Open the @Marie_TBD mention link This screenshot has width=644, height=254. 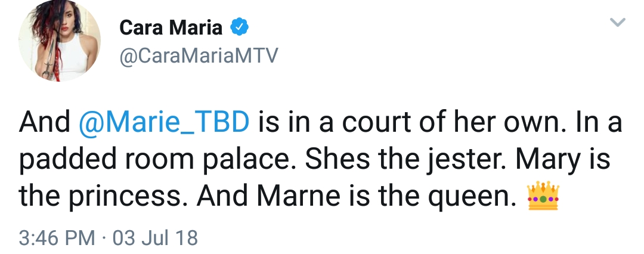tap(164, 122)
